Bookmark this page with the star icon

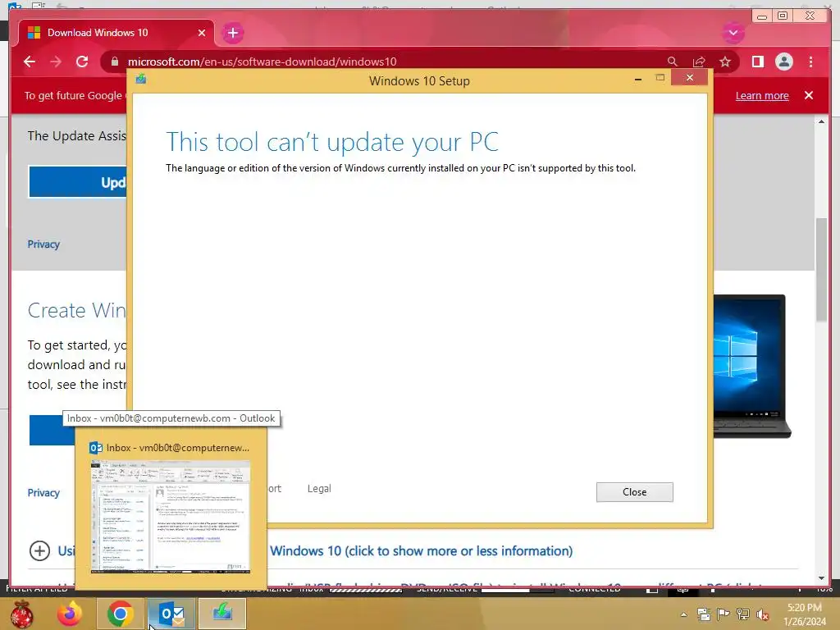(725, 62)
